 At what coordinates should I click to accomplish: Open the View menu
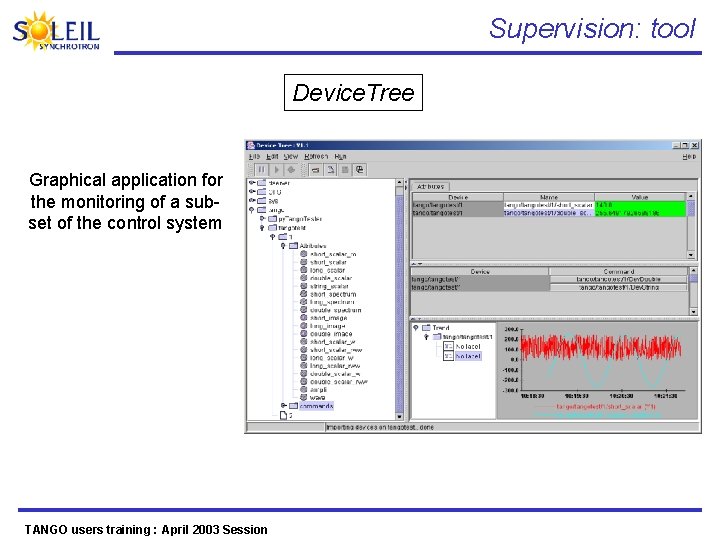point(291,157)
